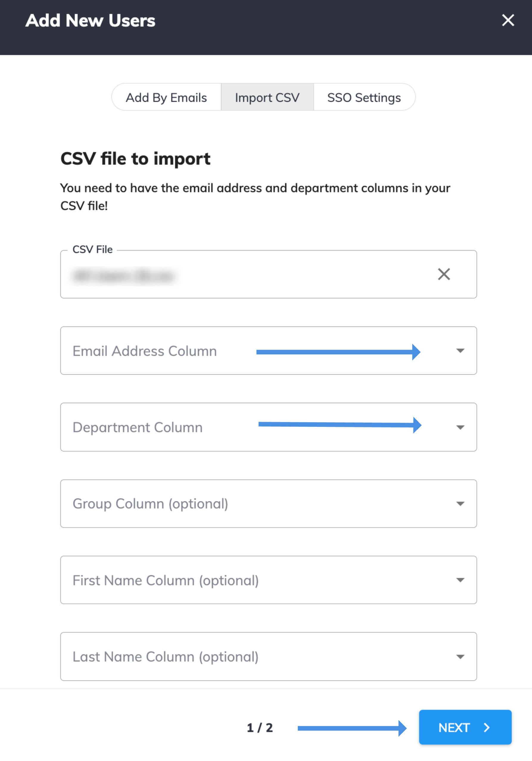The width and height of the screenshot is (532, 761).
Task: Click the X to close Add New Users dialog
Action: (x=508, y=21)
